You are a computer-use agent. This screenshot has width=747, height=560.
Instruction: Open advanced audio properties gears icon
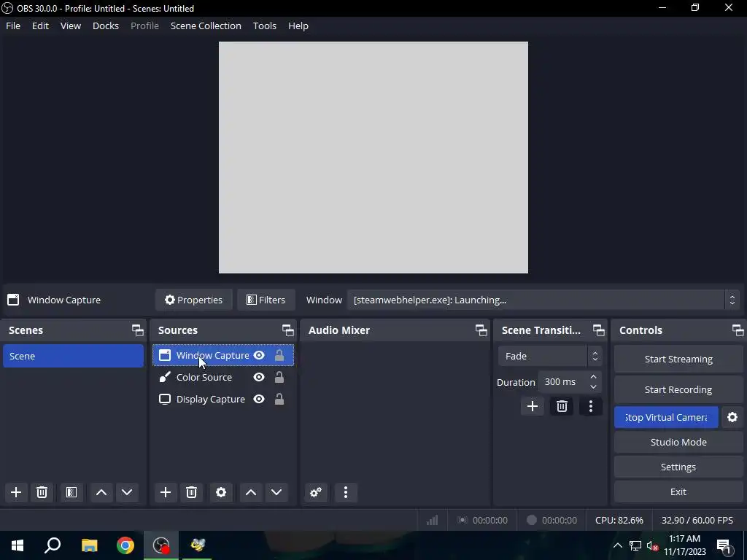(316, 492)
